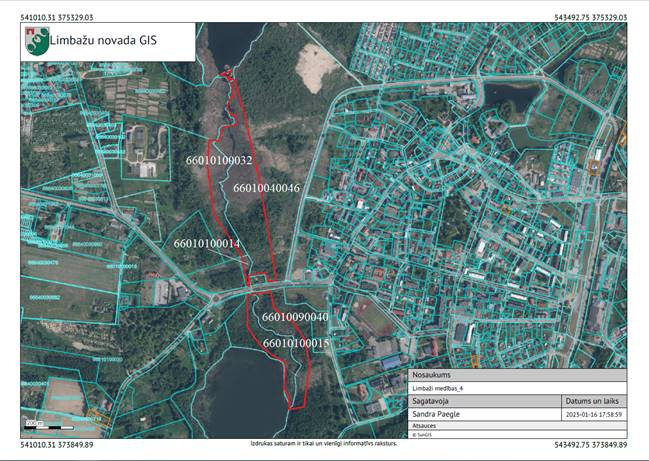649x461 pixels.
Task: Click the Izdrukas saturam informational disclaimer text
Action: 323,442
